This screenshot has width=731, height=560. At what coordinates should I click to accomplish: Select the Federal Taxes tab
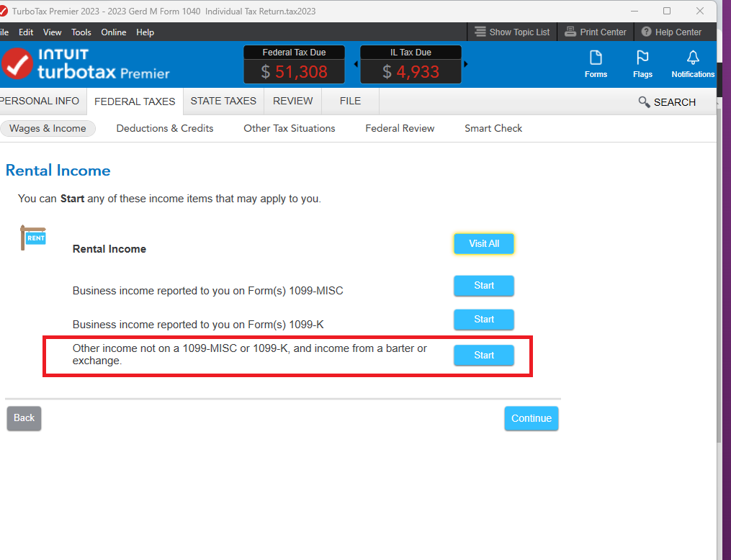(135, 101)
